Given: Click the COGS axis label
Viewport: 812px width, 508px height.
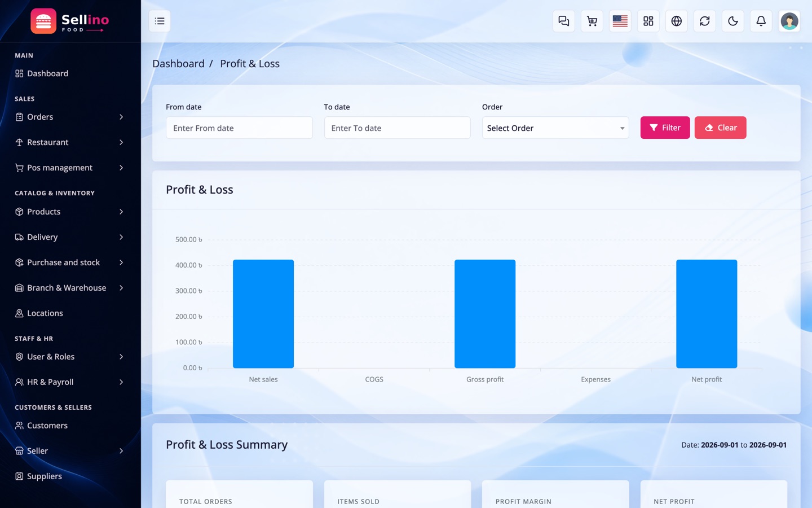Looking at the screenshot, I should click(x=374, y=379).
